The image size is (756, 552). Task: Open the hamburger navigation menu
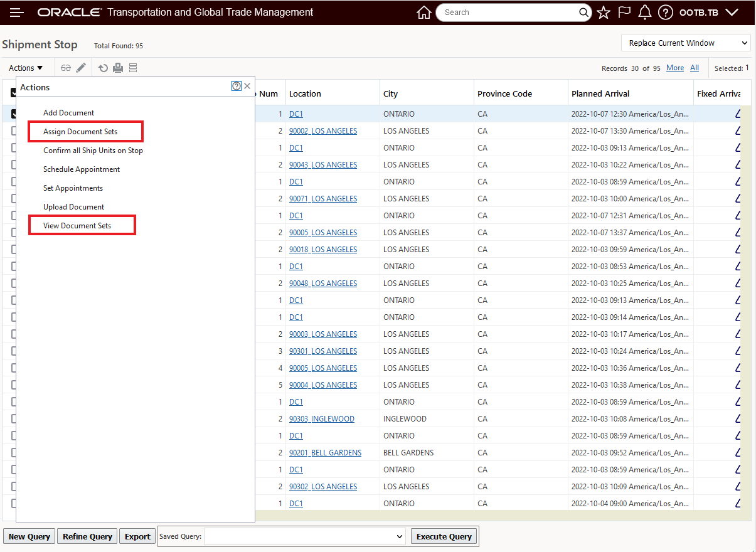click(x=16, y=12)
